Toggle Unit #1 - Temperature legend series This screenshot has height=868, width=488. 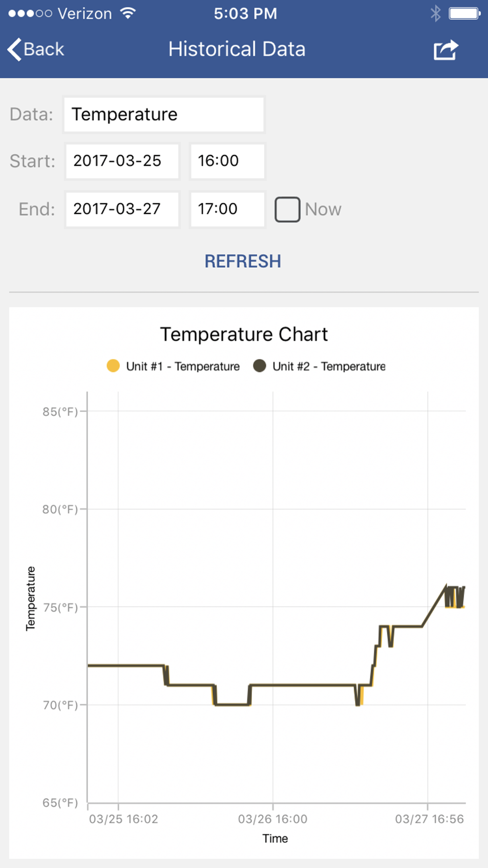[173, 366]
